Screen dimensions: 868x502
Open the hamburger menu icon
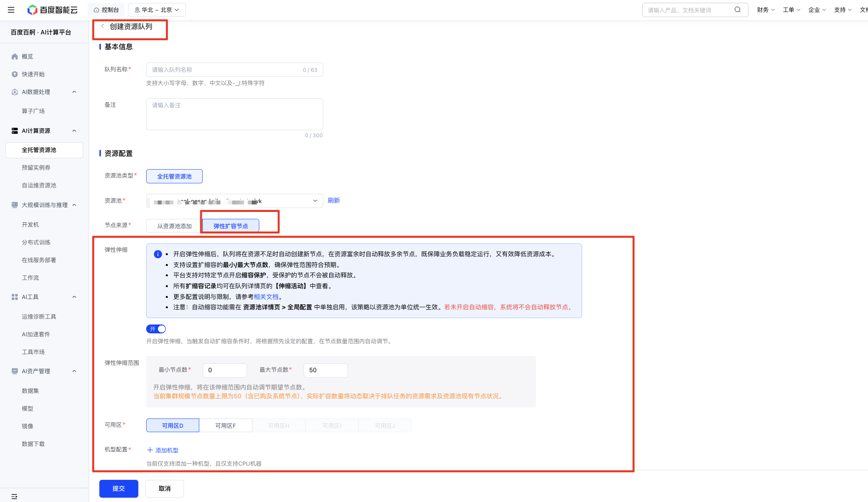pyautogui.click(x=11, y=10)
